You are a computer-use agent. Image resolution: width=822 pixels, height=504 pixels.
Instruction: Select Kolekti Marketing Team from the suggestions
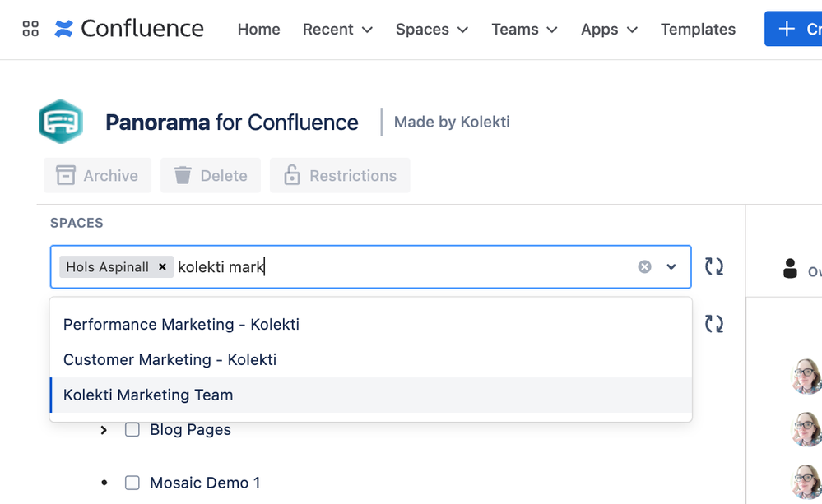click(x=148, y=395)
